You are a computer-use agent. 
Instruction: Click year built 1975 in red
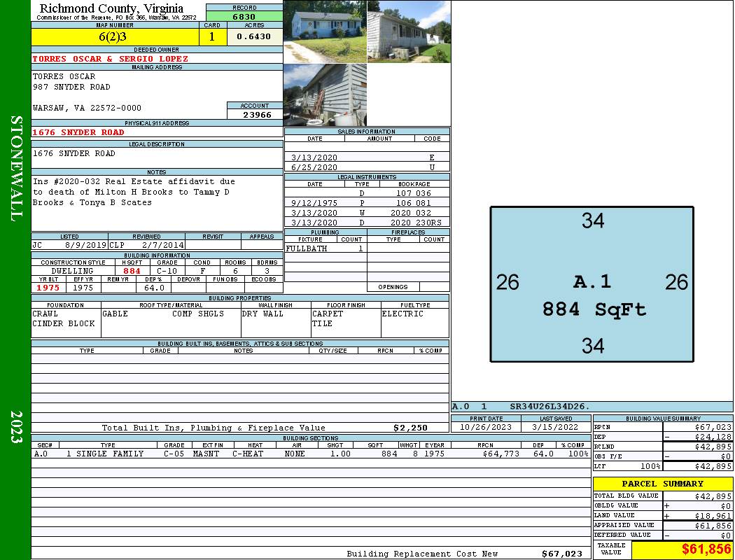pos(48,288)
